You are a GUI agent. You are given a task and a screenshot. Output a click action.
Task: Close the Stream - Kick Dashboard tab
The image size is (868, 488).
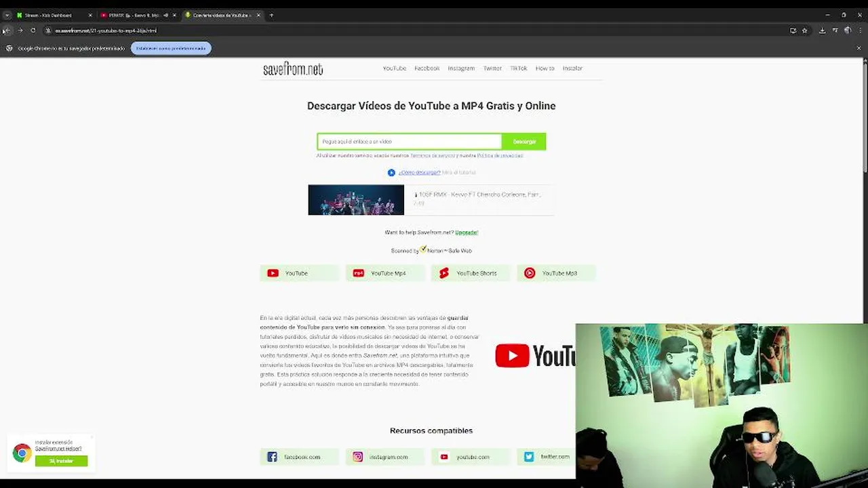click(90, 15)
